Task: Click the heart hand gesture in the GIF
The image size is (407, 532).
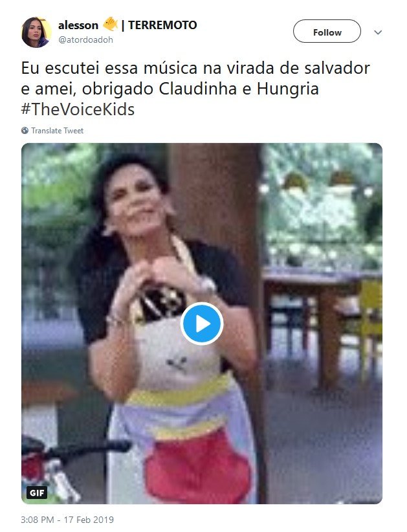Action: [x=160, y=274]
